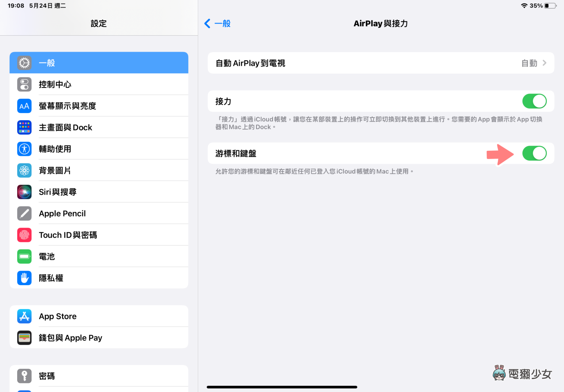Screen dimensions: 564x392
Task: Turn off the 游標和鍵盤 toggle
Action: coord(534,154)
